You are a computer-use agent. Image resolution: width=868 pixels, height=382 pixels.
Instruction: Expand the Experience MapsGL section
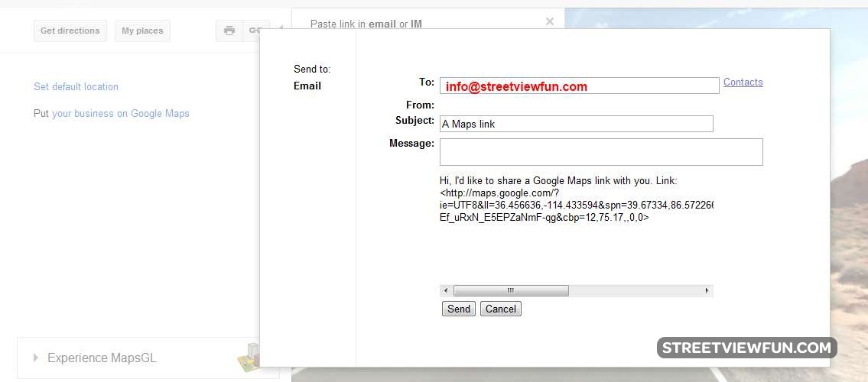point(36,358)
